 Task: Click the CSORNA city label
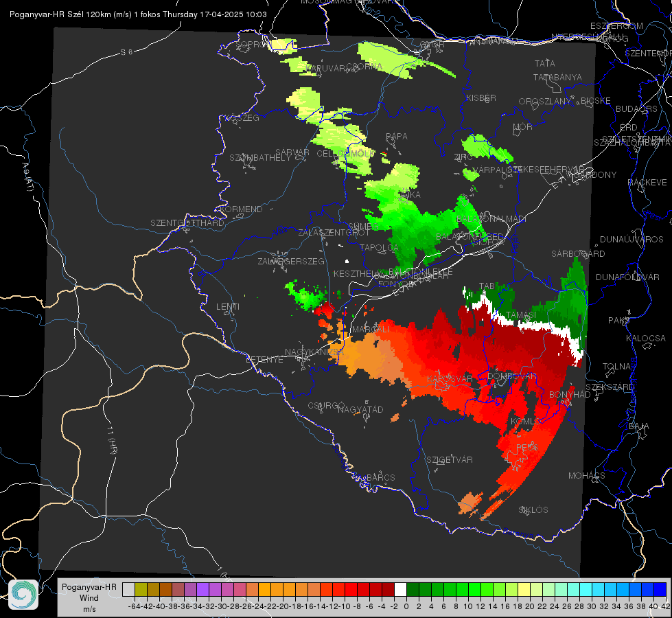point(364,67)
